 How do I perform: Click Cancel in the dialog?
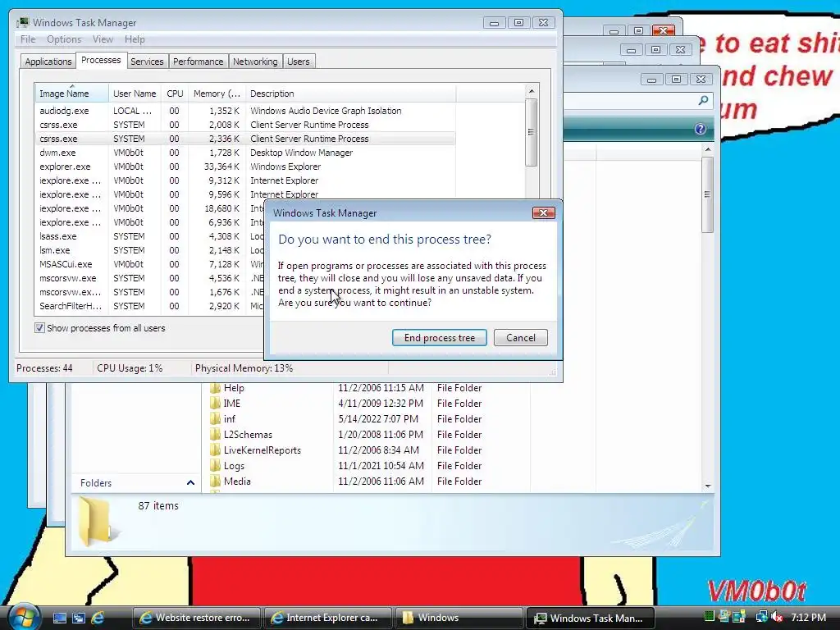[x=521, y=337]
